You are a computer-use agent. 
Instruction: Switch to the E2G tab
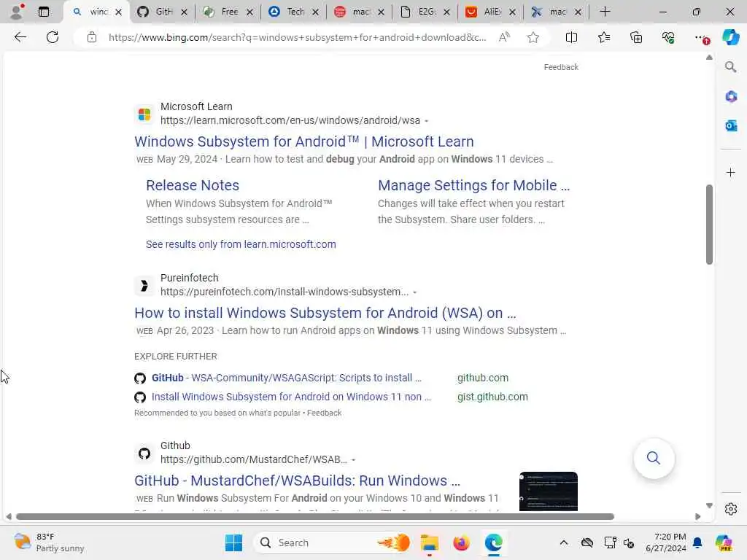coord(419,12)
